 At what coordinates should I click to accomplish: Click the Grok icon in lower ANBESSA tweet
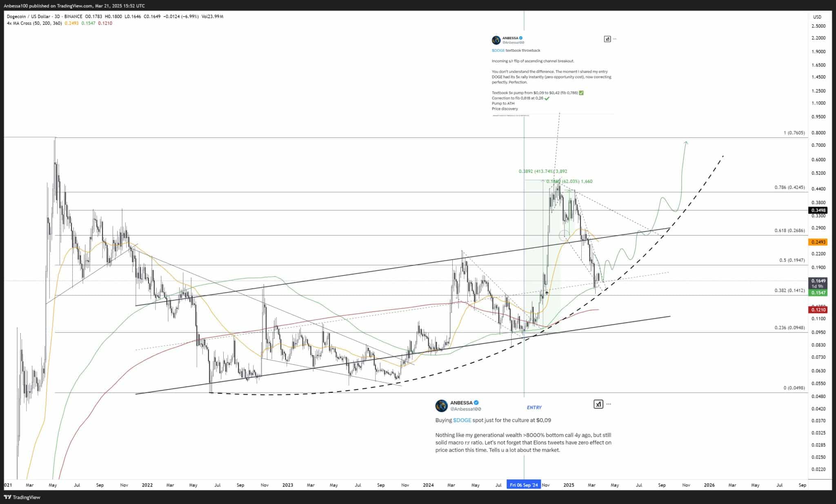point(598,404)
